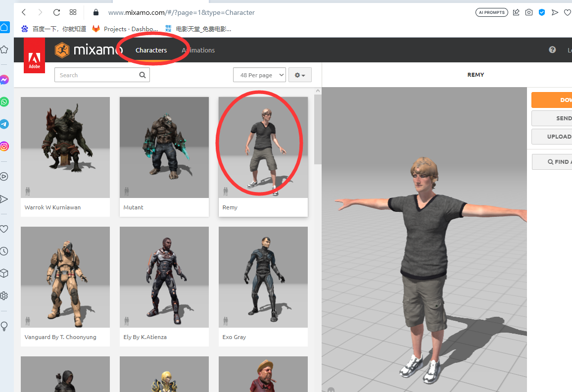Click the 'Exo Gray' name label
The image size is (572, 392).
point(234,337)
